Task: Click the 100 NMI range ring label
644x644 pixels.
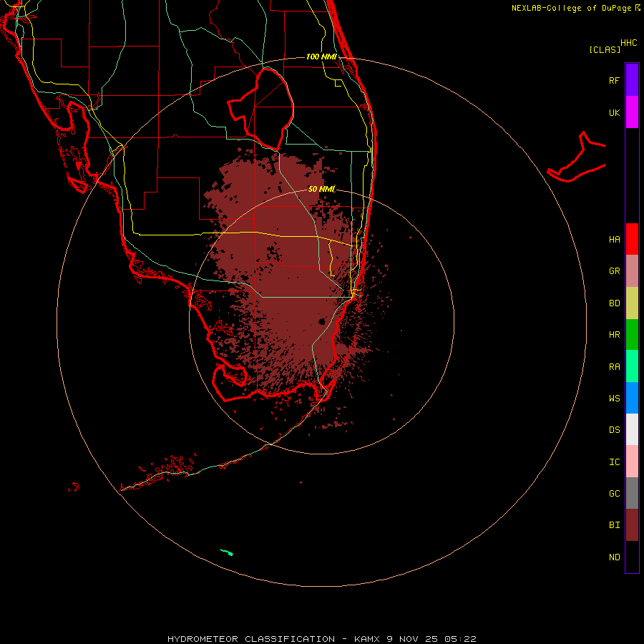Action: (321, 57)
